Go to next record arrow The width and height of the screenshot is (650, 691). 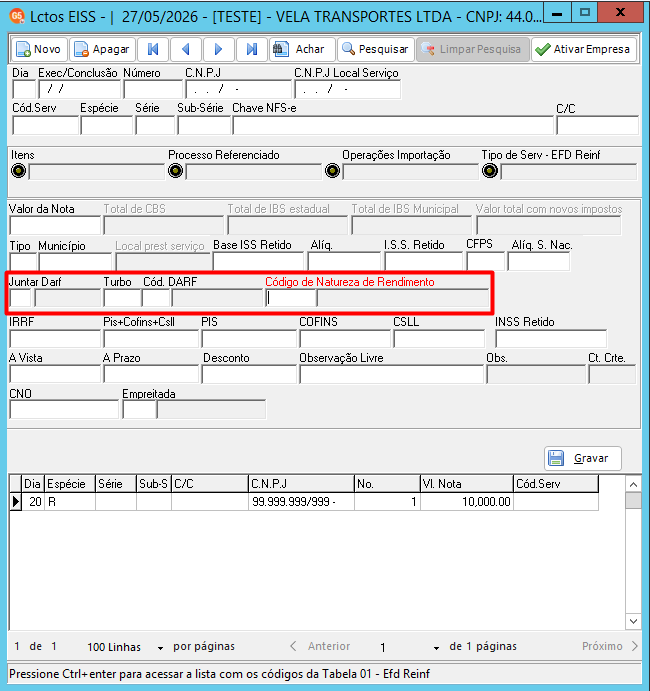(x=219, y=49)
